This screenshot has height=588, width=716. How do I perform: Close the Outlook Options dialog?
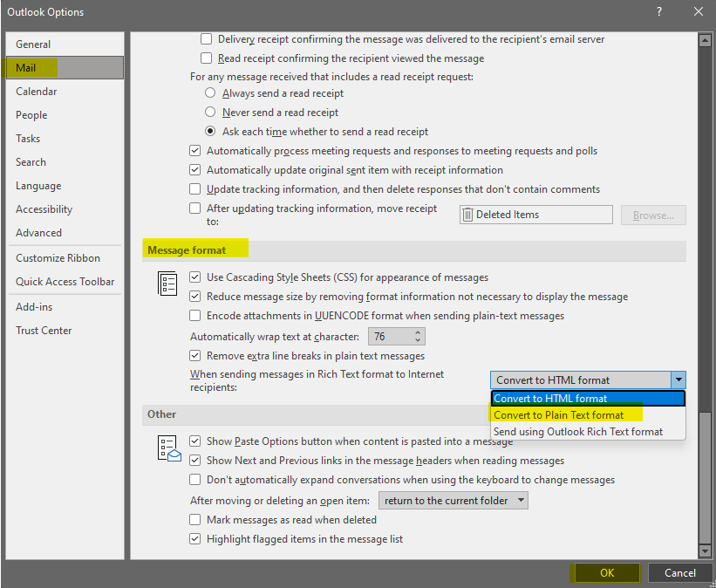pyautogui.click(x=699, y=12)
